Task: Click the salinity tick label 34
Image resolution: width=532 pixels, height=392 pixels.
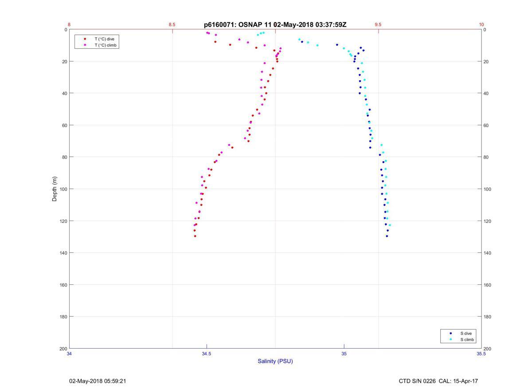Action: point(70,353)
